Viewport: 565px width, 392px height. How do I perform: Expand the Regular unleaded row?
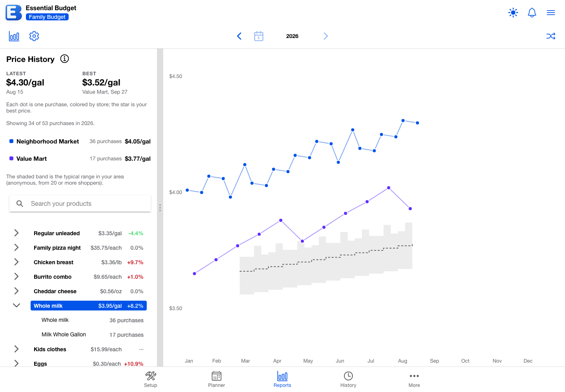tap(16, 233)
